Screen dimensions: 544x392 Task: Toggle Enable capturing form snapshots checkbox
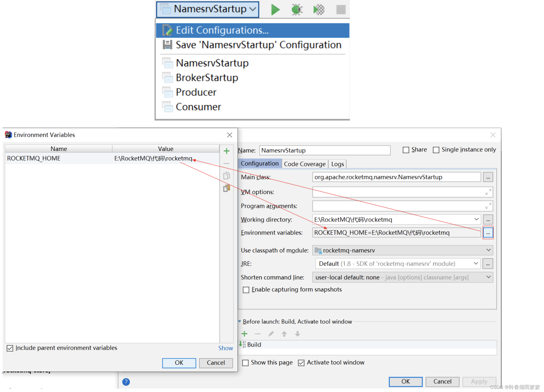click(x=246, y=290)
